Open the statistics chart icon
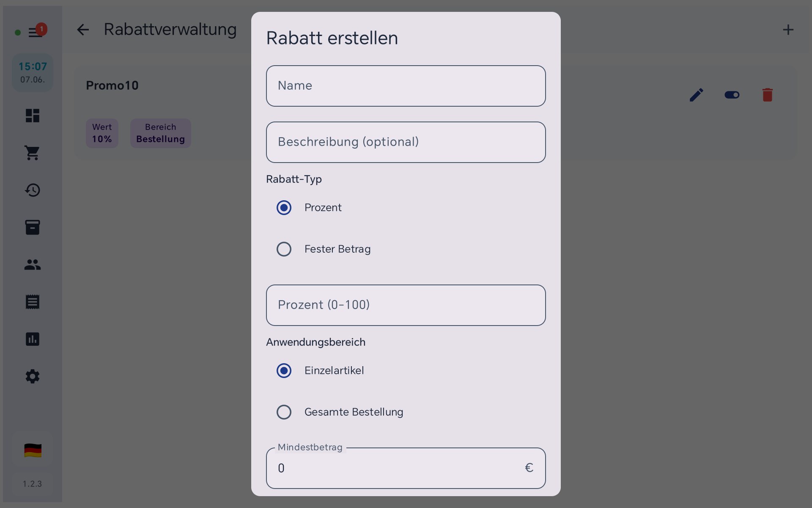The image size is (812, 508). (33, 339)
